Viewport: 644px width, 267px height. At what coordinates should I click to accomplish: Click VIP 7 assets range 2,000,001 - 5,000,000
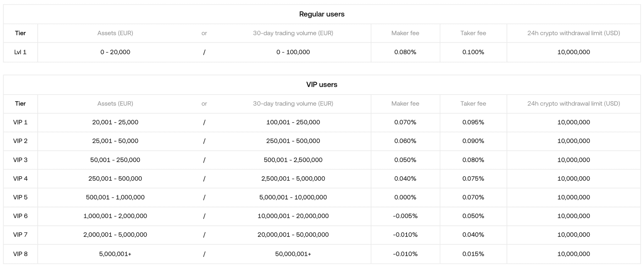tap(115, 235)
